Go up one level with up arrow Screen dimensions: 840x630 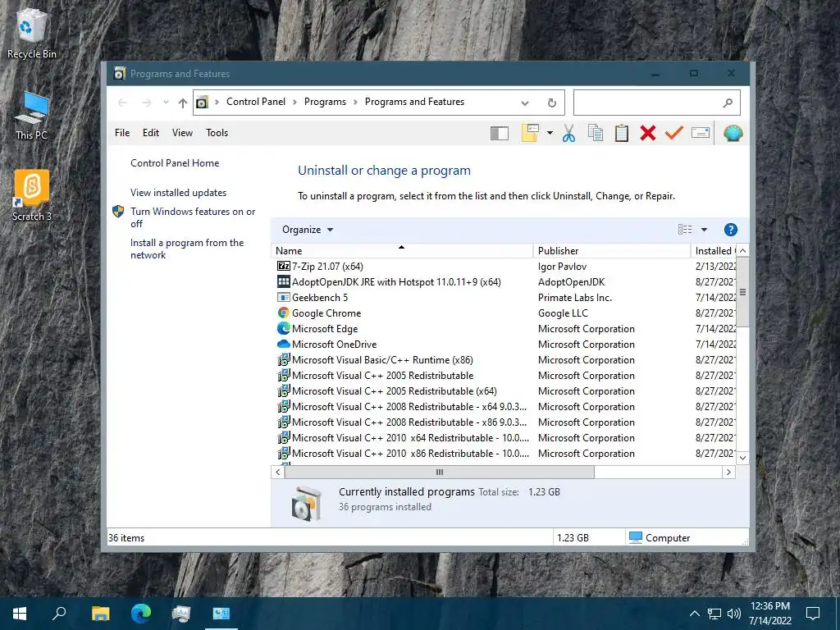pyautogui.click(x=183, y=103)
